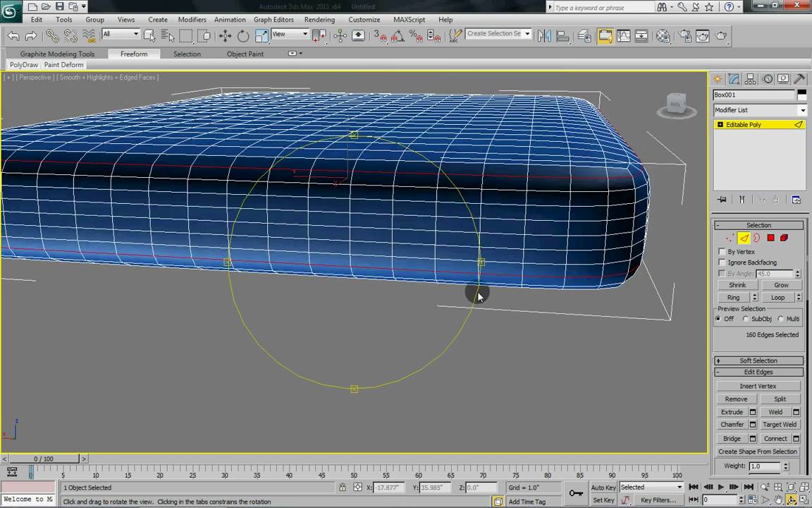
Task: Click the Select and Manipulate icon
Action: point(340,36)
